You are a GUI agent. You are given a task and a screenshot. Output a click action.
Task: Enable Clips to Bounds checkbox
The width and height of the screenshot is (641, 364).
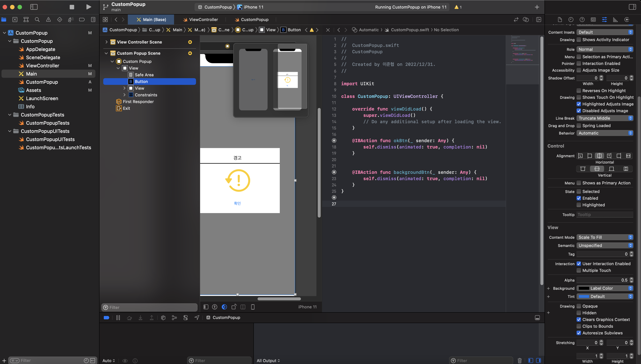point(579,326)
